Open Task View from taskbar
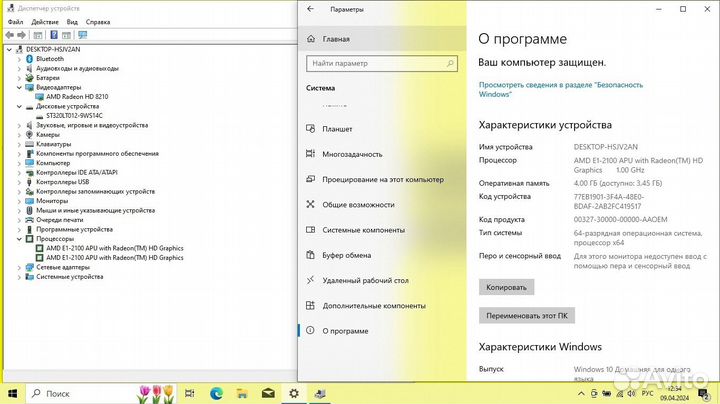 tap(189, 393)
